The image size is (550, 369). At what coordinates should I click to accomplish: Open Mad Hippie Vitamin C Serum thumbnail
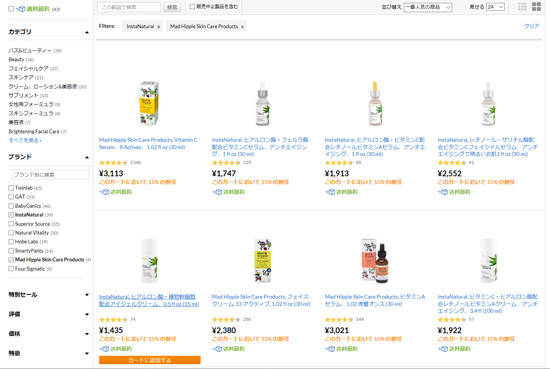pyautogui.click(x=149, y=103)
